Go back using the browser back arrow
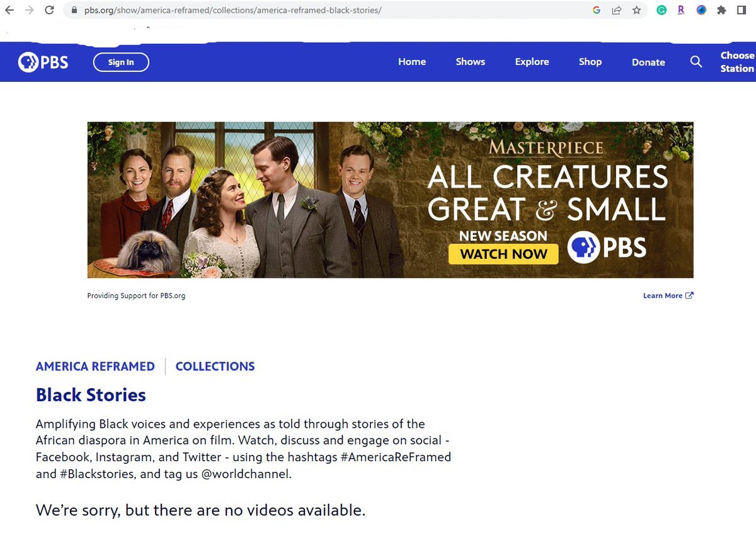Screen dimensions: 756x555 tap(9, 10)
